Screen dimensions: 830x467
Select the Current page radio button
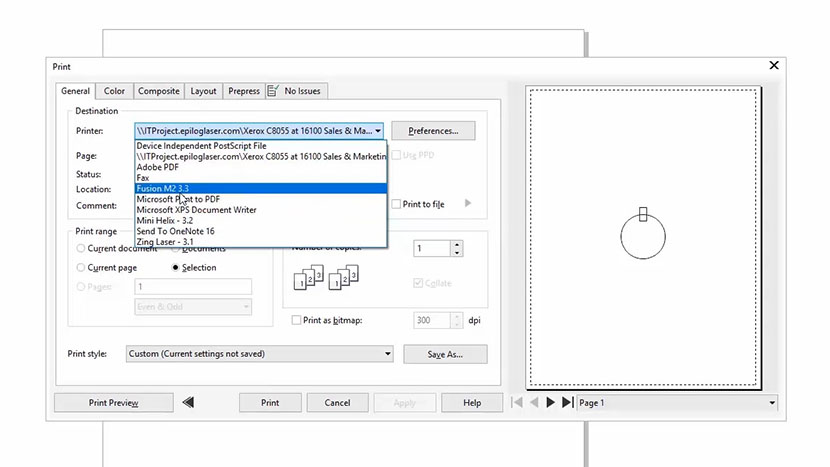(81, 268)
